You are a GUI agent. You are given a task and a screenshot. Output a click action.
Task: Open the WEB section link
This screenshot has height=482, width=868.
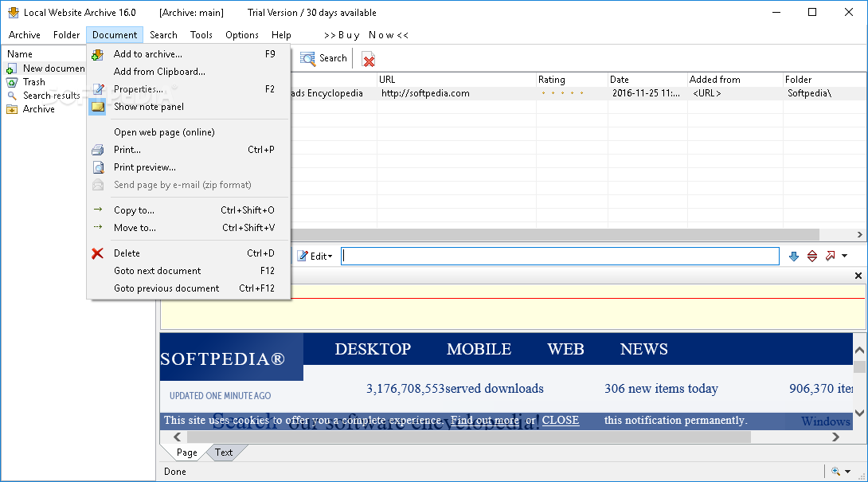565,349
